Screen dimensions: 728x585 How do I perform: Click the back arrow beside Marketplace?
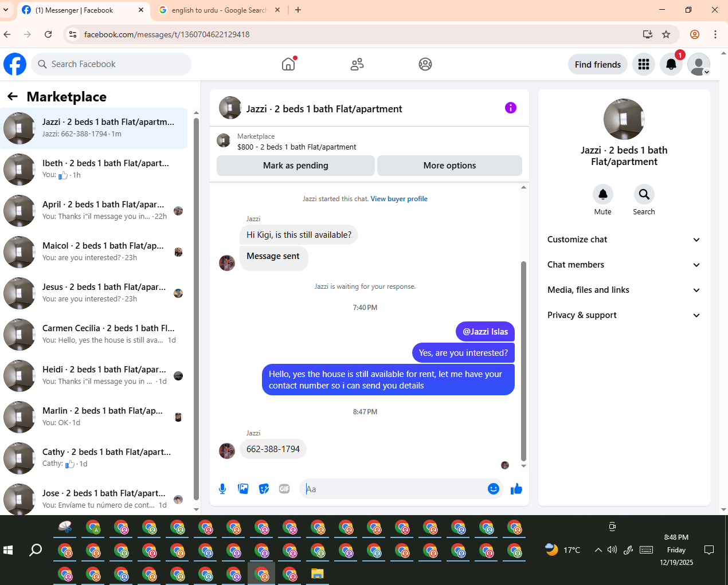pyautogui.click(x=13, y=96)
